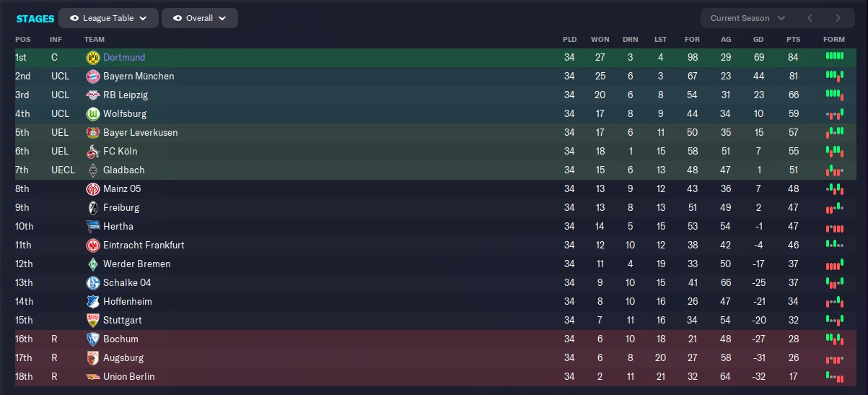868x395 pixels.
Task: Expand the Current Season selector
Action: point(748,18)
